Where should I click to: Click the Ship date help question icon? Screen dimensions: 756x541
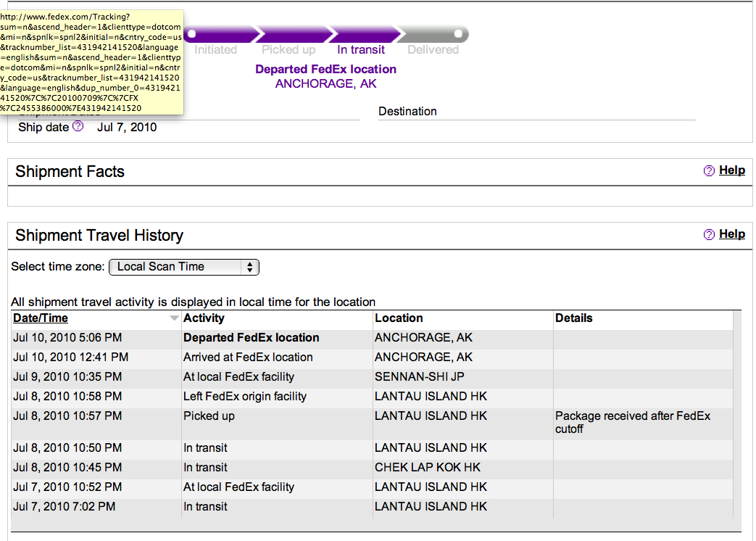point(78,126)
